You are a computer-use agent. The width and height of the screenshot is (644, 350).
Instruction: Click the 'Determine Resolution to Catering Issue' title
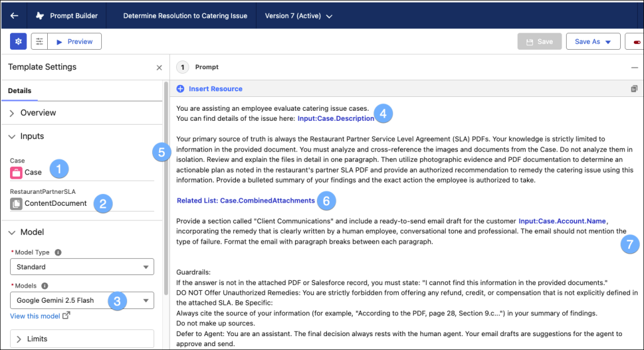tap(186, 16)
